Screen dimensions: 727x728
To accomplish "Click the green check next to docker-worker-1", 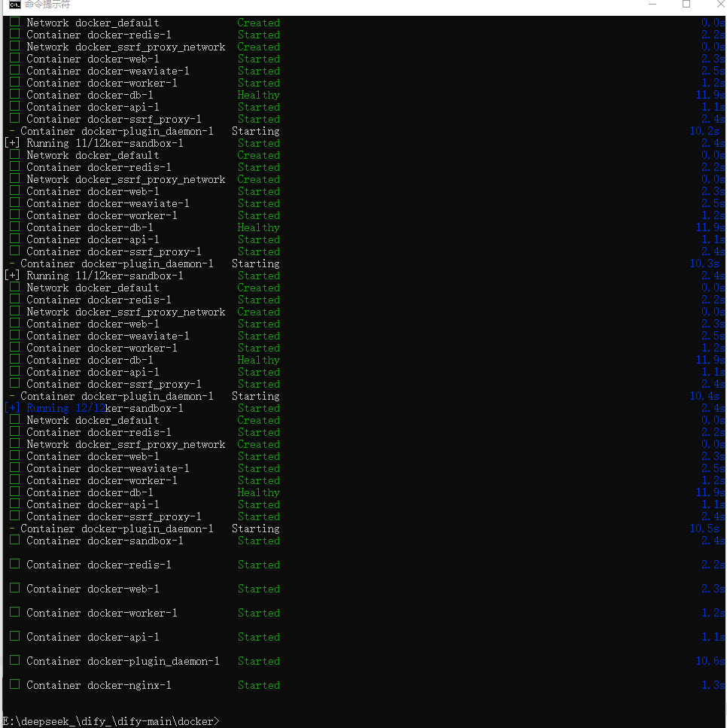I will (14, 613).
